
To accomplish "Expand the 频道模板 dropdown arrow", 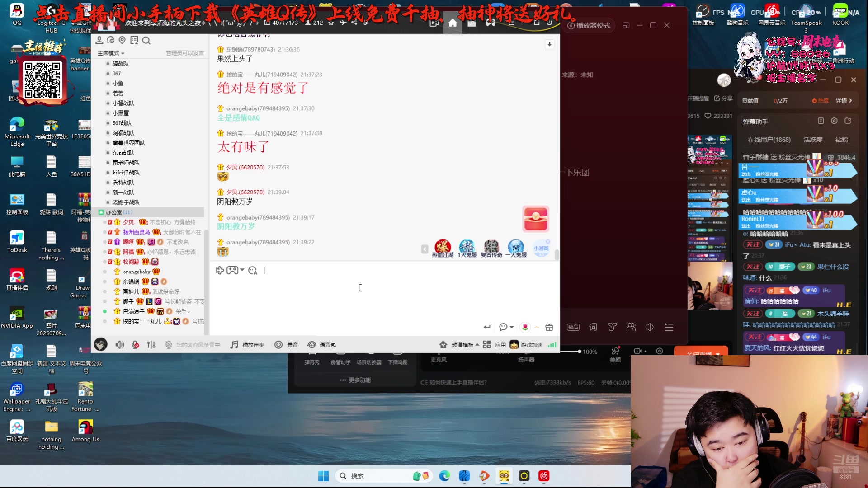I will pos(477,345).
